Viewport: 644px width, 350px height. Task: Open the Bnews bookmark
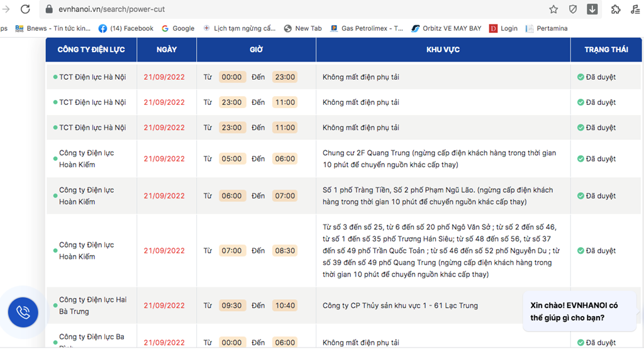pyautogui.click(x=53, y=28)
